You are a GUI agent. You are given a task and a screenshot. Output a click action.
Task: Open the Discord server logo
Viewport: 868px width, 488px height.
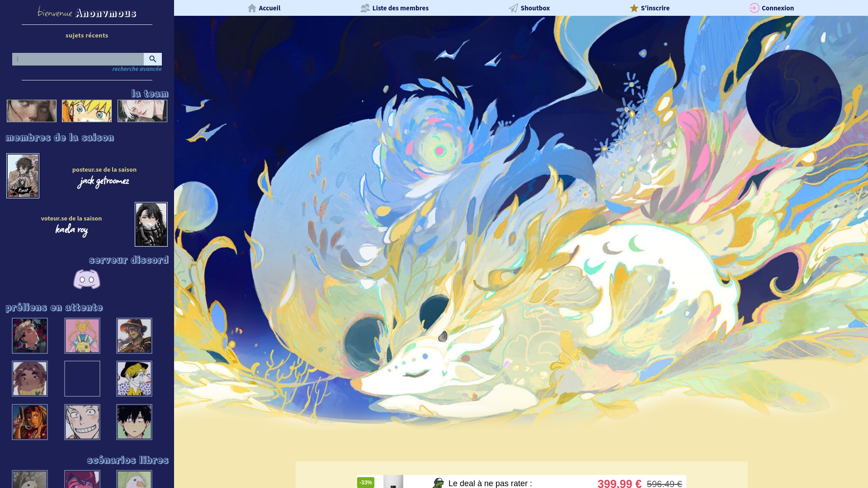(x=87, y=279)
